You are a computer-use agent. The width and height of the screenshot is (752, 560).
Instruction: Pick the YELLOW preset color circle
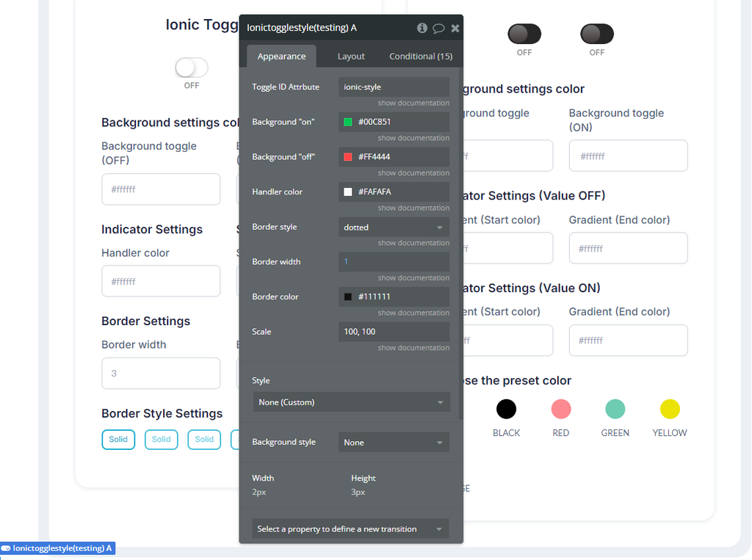(669, 409)
